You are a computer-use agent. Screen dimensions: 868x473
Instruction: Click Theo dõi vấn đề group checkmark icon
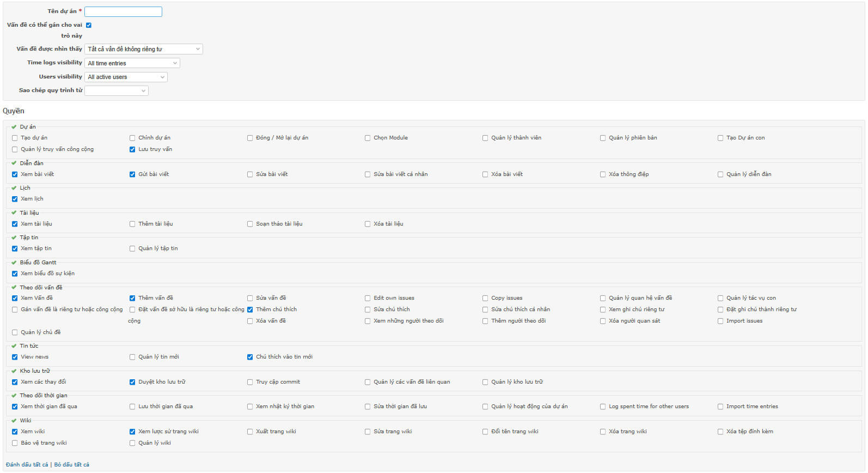point(14,287)
